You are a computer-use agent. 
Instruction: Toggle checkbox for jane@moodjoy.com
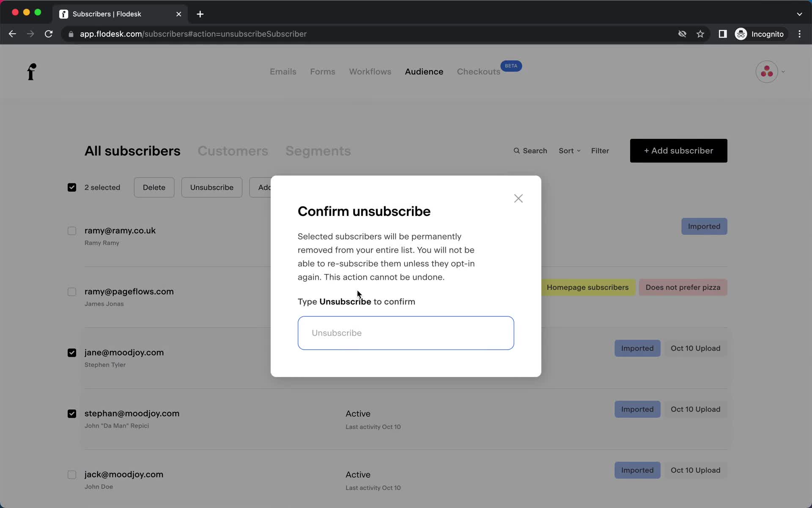click(72, 352)
